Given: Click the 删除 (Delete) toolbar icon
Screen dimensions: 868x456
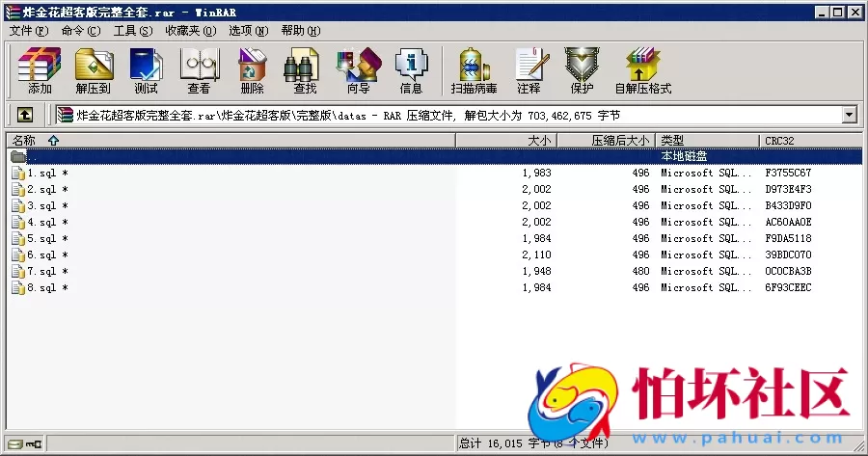Looking at the screenshot, I should [x=252, y=70].
